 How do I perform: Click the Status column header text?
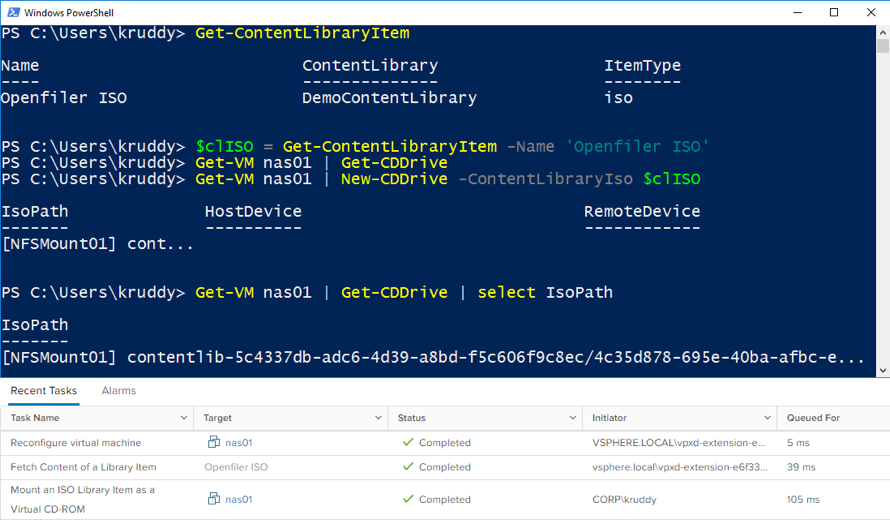click(412, 418)
